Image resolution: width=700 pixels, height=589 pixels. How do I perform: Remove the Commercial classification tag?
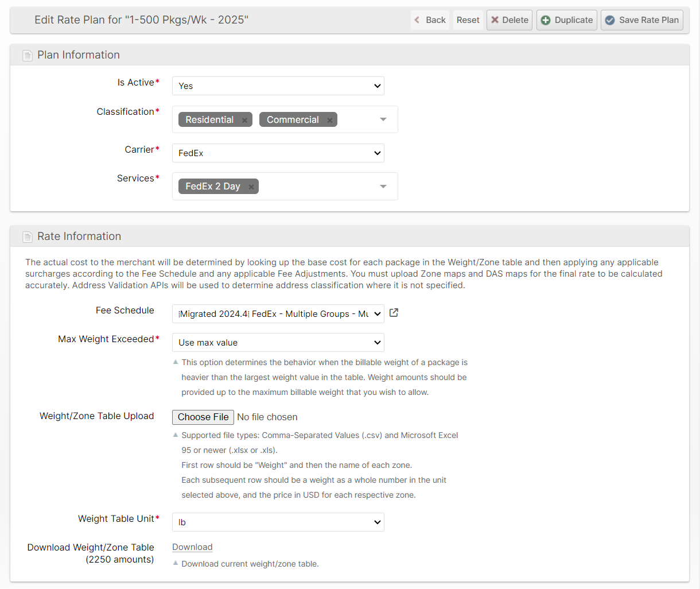coord(329,120)
